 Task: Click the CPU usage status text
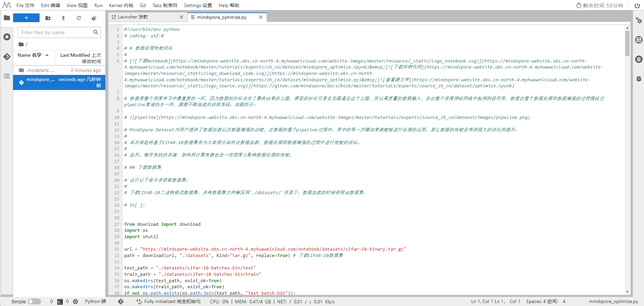(x=219, y=302)
